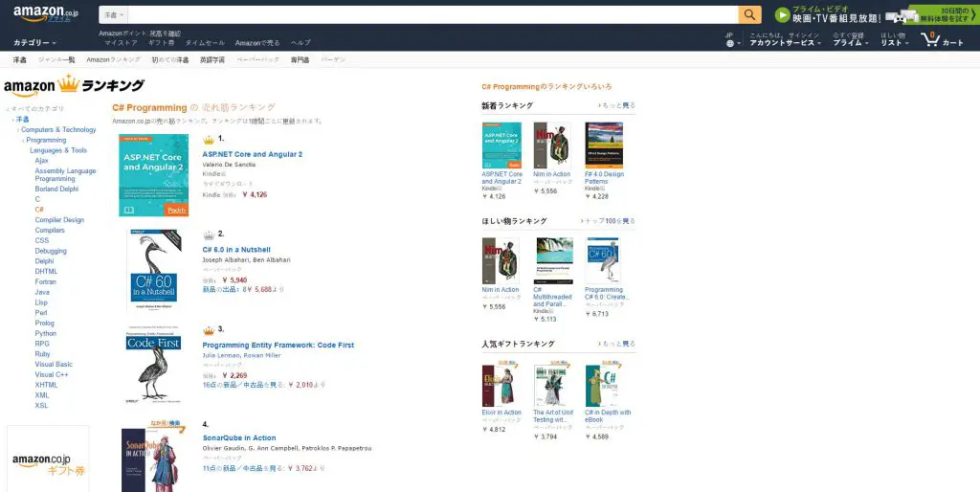
Task: Open Computers & Technology category
Action: click(58, 130)
